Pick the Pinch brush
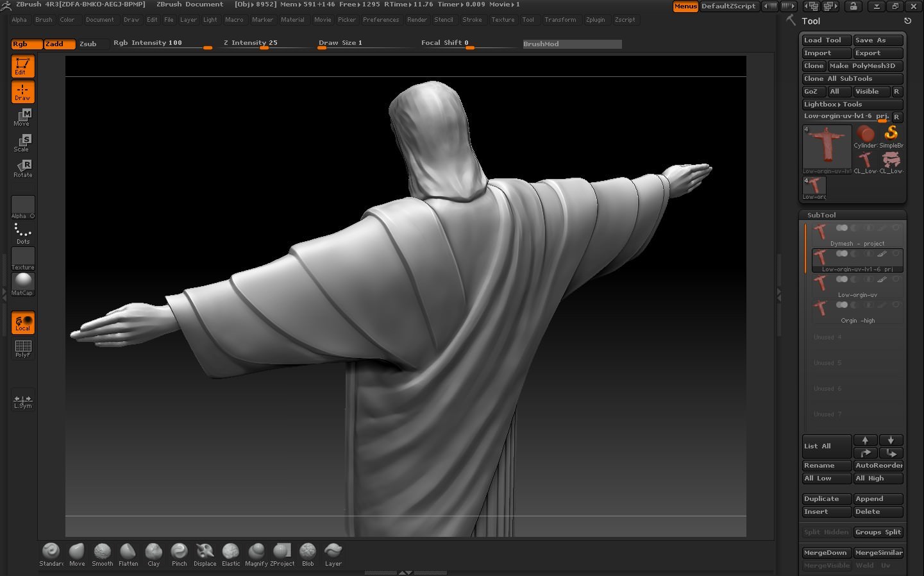The width and height of the screenshot is (924, 576). tap(180, 554)
